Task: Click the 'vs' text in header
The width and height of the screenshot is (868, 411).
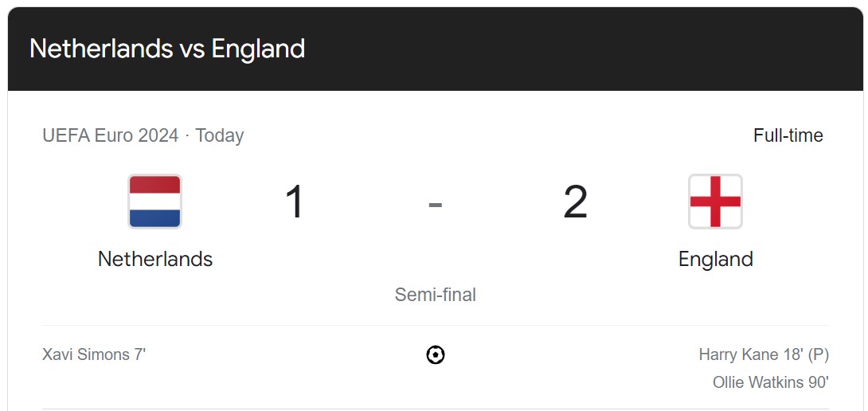Action: pyautogui.click(x=192, y=50)
